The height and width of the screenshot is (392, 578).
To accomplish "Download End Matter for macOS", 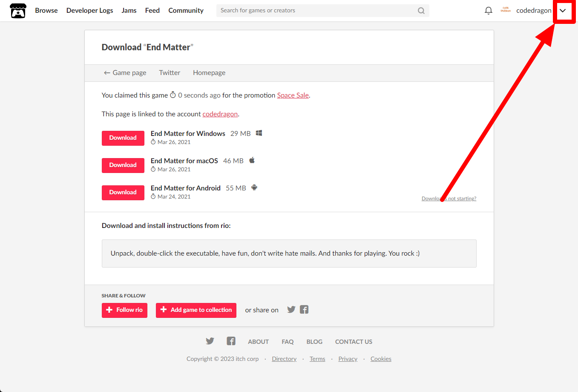I will pos(123,165).
